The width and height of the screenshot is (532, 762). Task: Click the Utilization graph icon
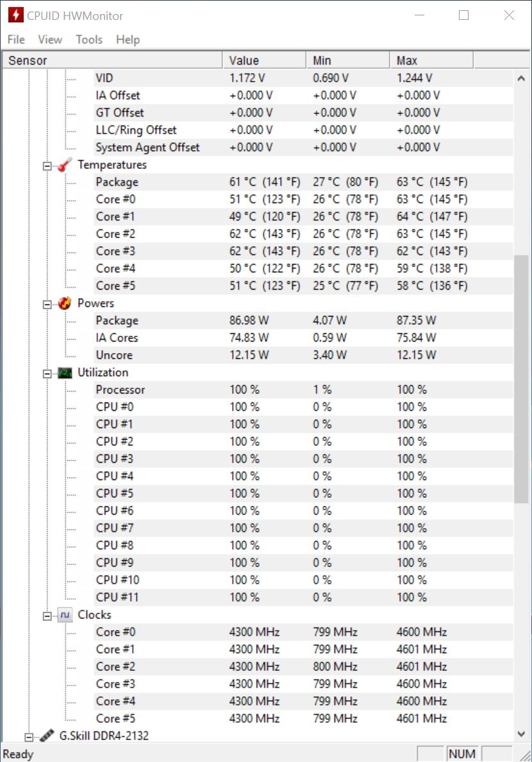coord(65,373)
